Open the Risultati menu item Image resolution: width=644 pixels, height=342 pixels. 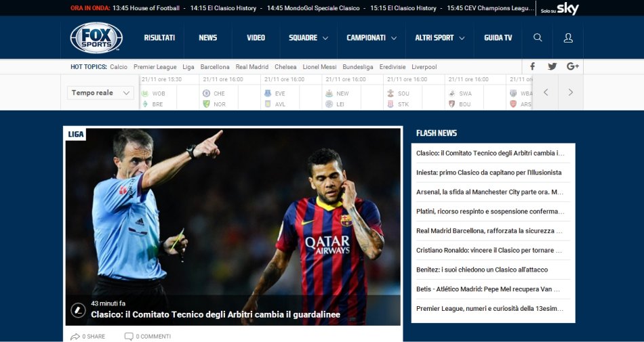[159, 38]
